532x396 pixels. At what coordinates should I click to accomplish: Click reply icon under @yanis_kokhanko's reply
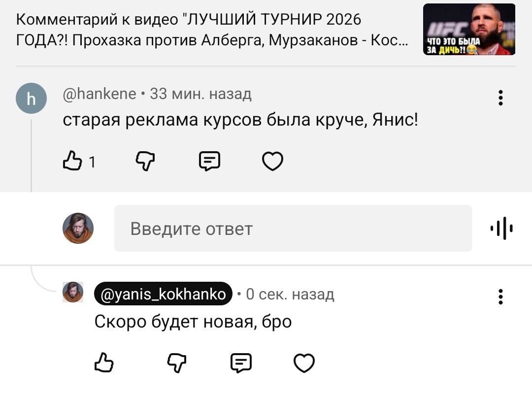click(240, 363)
